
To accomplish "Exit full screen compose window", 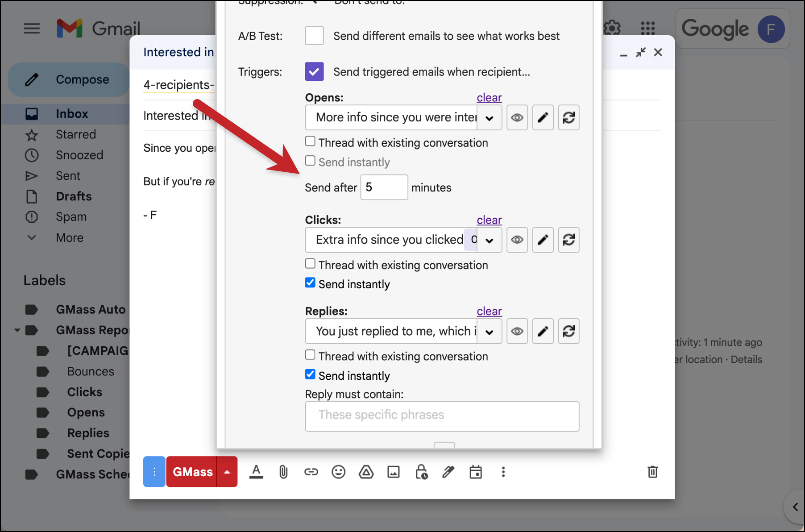I will 641,53.
